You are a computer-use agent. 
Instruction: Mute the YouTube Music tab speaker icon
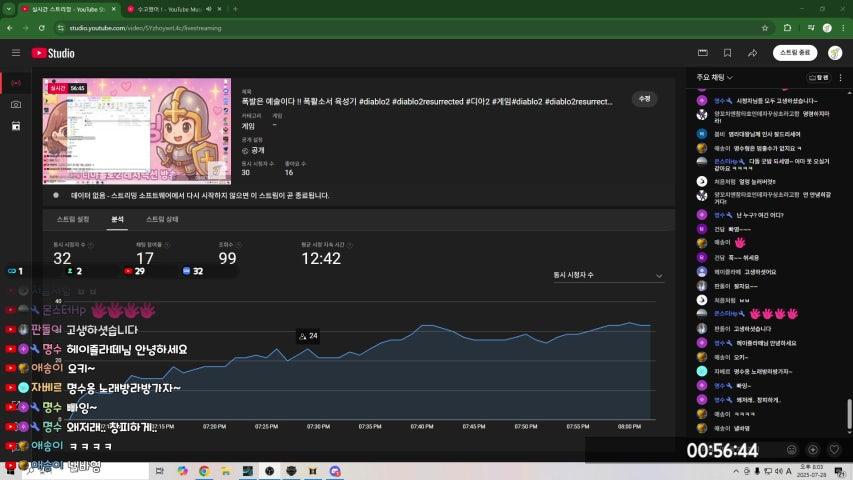click(209, 9)
